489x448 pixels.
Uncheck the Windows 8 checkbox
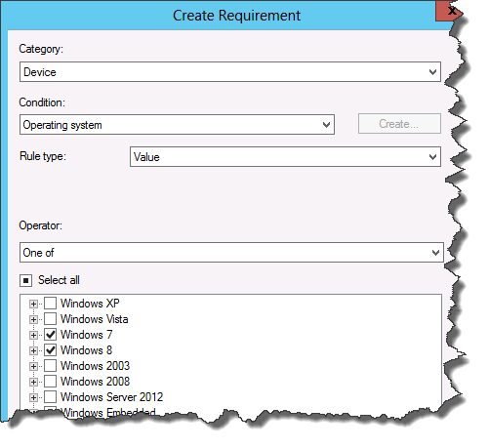(50, 350)
